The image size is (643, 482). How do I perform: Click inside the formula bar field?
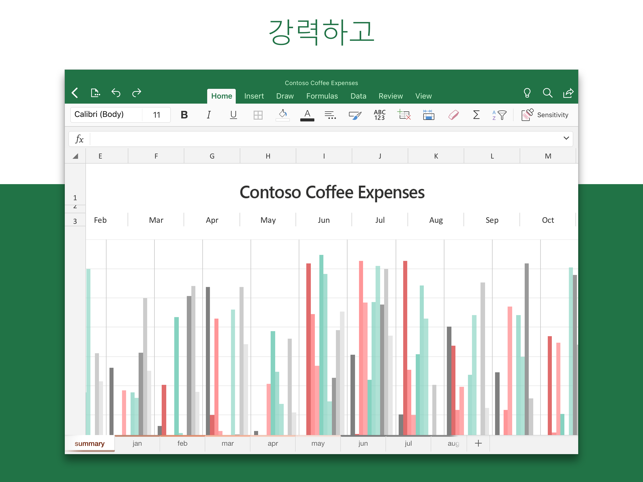click(326, 139)
